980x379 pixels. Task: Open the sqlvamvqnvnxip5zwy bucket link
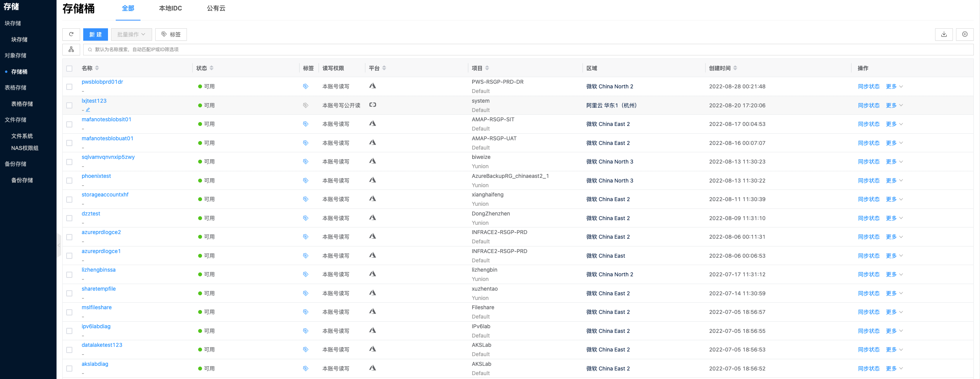coord(108,157)
